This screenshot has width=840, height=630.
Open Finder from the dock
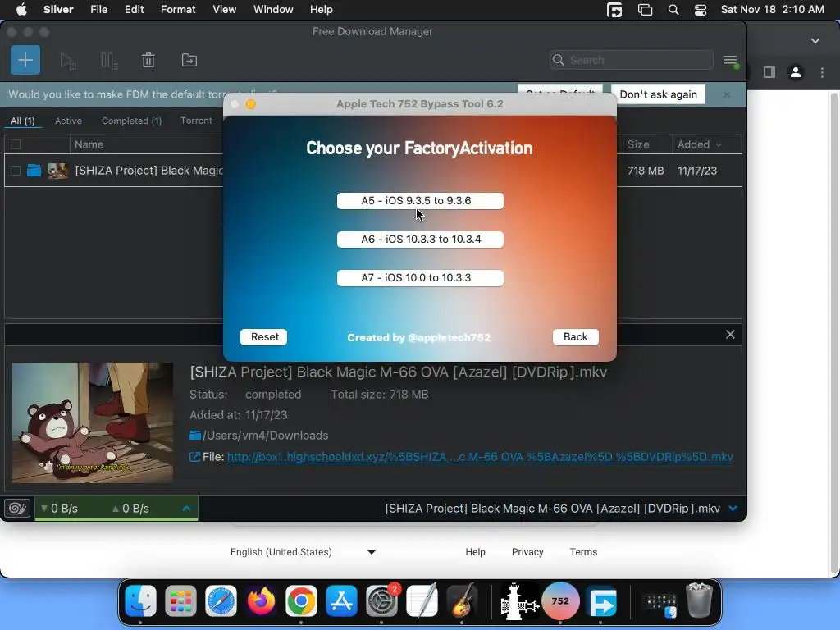pyautogui.click(x=140, y=601)
